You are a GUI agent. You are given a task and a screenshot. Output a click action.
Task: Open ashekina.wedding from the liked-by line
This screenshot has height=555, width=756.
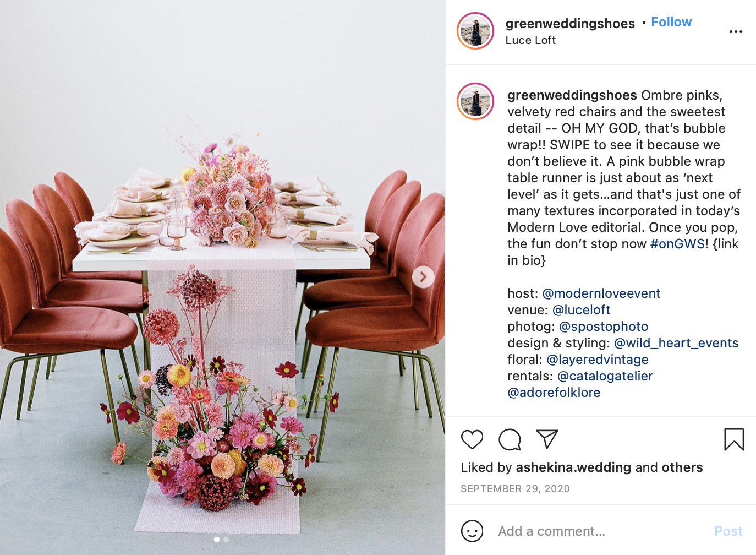[x=573, y=467]
